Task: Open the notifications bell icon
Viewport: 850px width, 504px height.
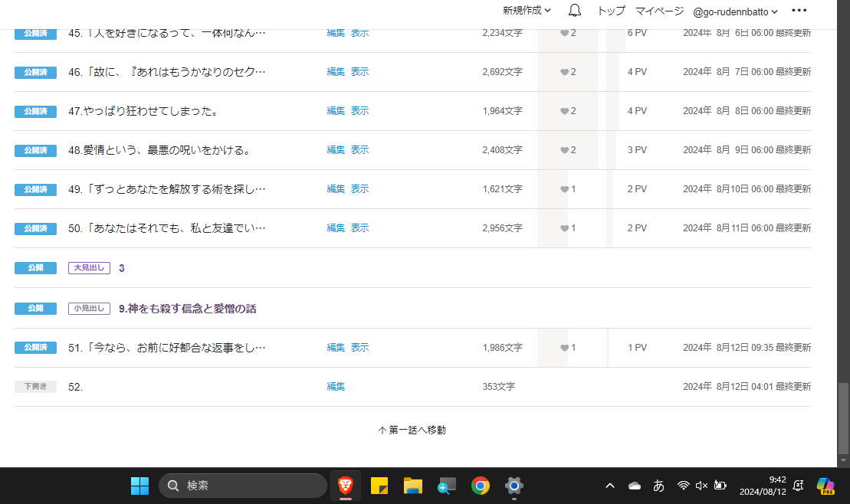Action: pos(575,11)
